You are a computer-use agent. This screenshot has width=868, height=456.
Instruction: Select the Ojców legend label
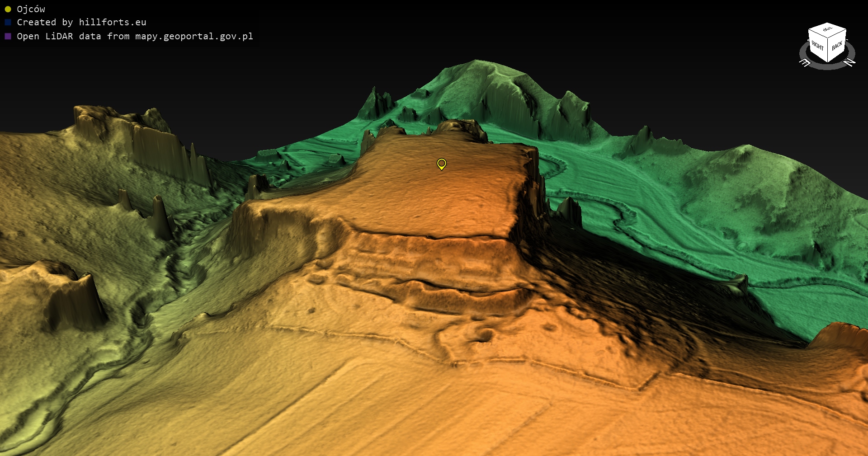(31, 9)
